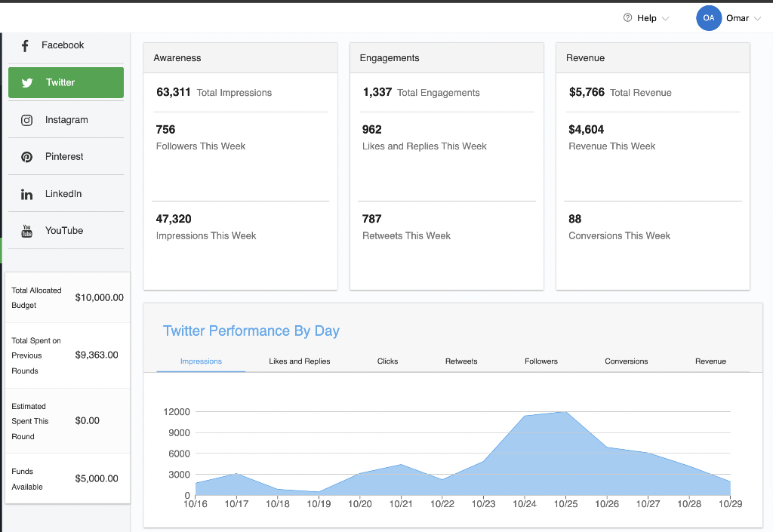773x532 pixels.
Task: Select the Impressions tab
Action: pos(201,361)
